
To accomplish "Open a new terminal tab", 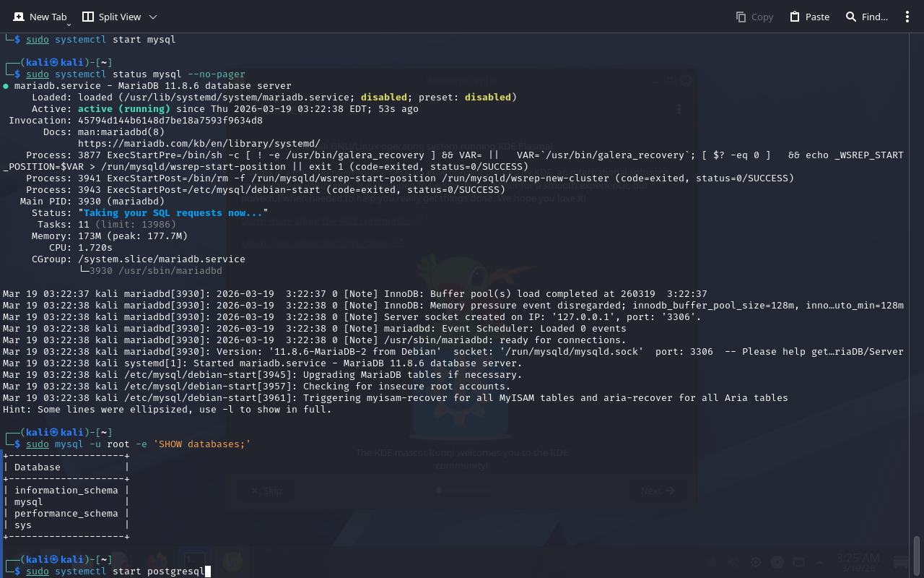I will coord(40,17).
